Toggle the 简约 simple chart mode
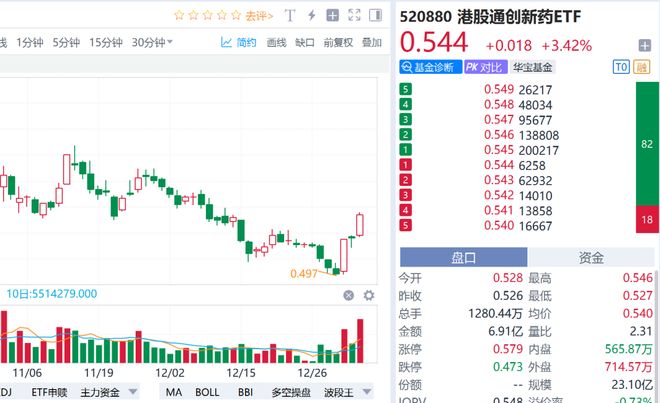 [x=238, y=43]
